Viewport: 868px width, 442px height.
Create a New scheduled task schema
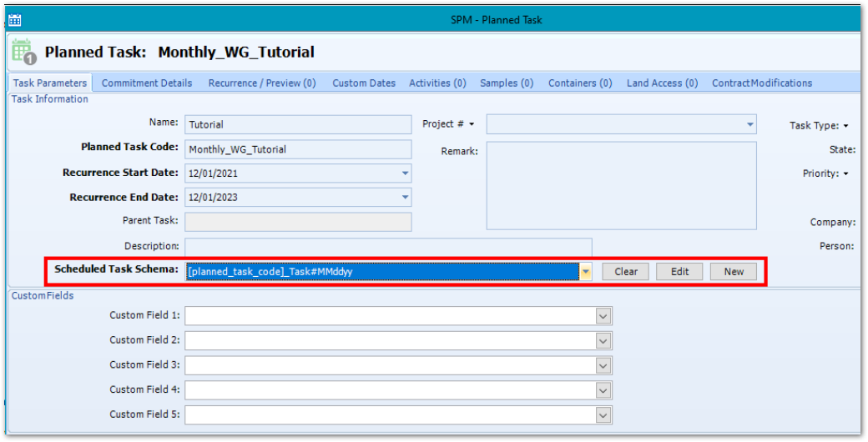(x=734, y=272)
